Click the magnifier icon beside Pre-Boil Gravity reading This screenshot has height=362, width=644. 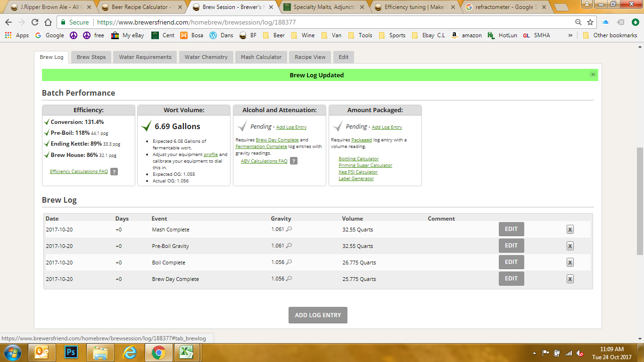289,246
